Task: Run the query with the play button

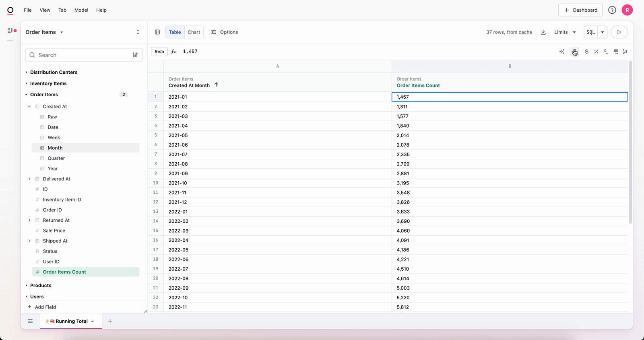Action: (x=619, y=32)
